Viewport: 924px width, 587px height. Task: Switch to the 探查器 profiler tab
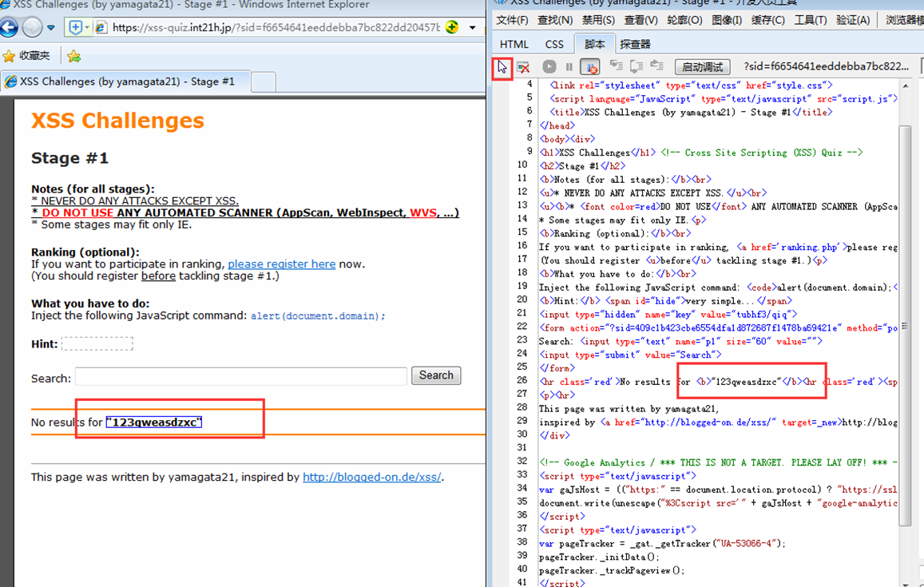(635, 44)
